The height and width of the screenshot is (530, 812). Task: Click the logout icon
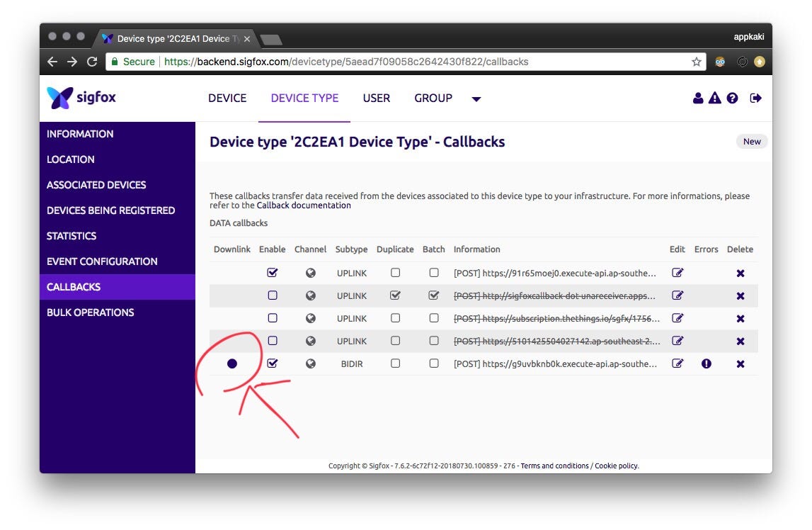(755, 98)
